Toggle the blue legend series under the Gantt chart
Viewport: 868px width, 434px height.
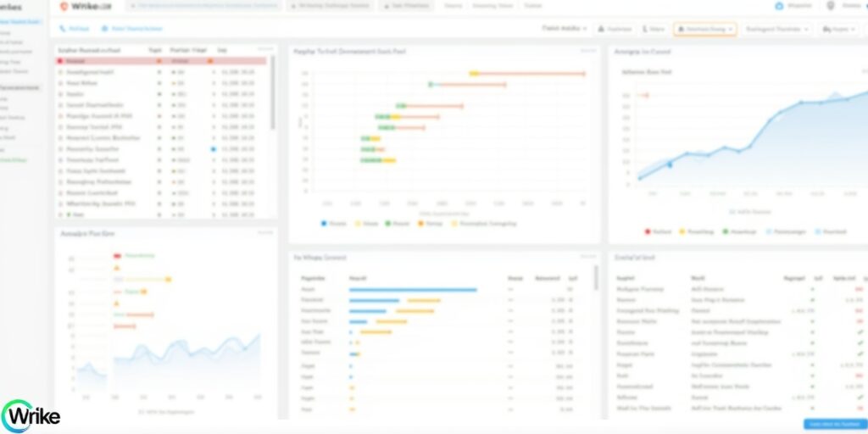pyautogui.click(x=324, y=224)
